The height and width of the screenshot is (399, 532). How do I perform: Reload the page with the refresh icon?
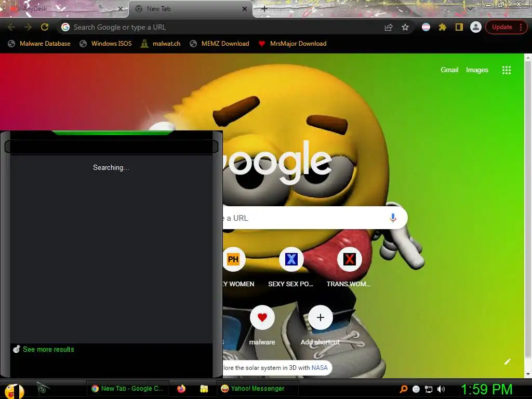(x=45, y=27)
